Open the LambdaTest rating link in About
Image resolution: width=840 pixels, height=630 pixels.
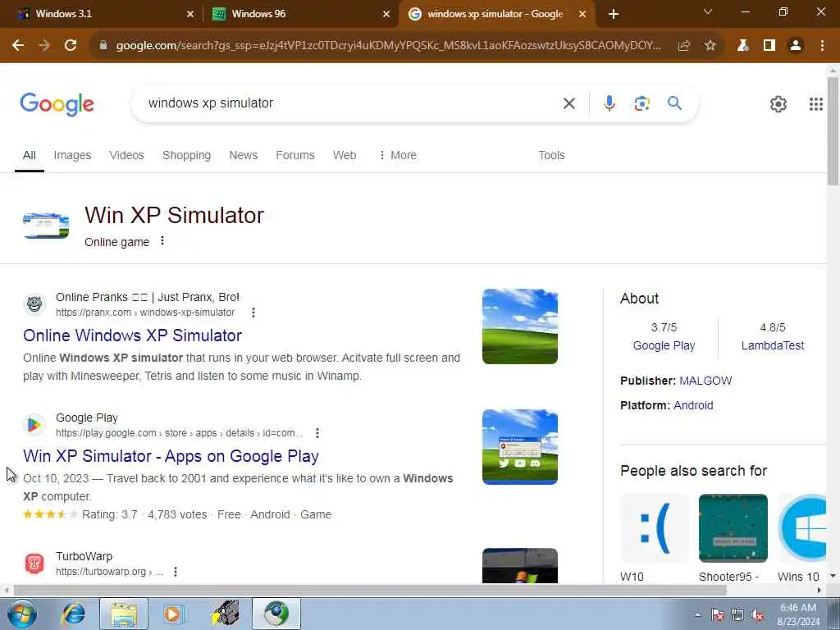point(773,345)
